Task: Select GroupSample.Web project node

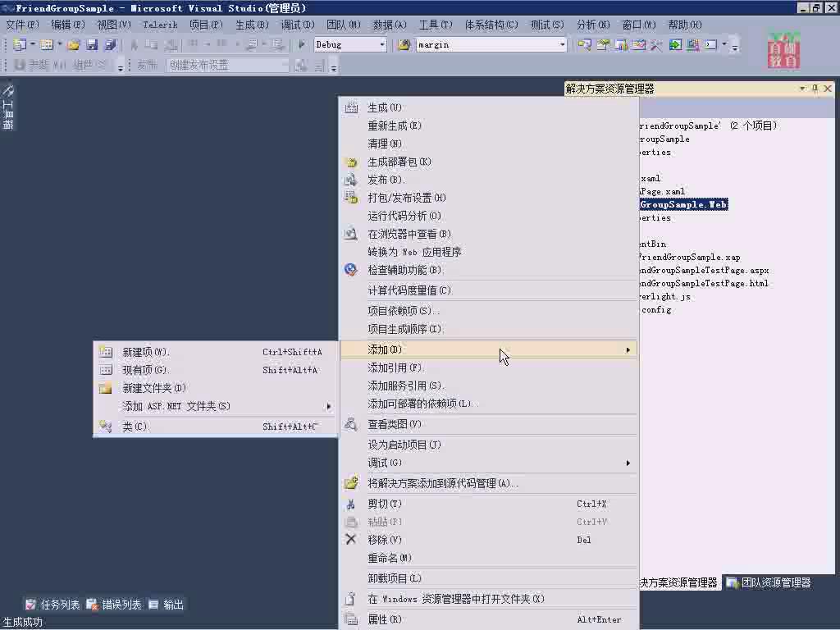Action: coord(683,204)
